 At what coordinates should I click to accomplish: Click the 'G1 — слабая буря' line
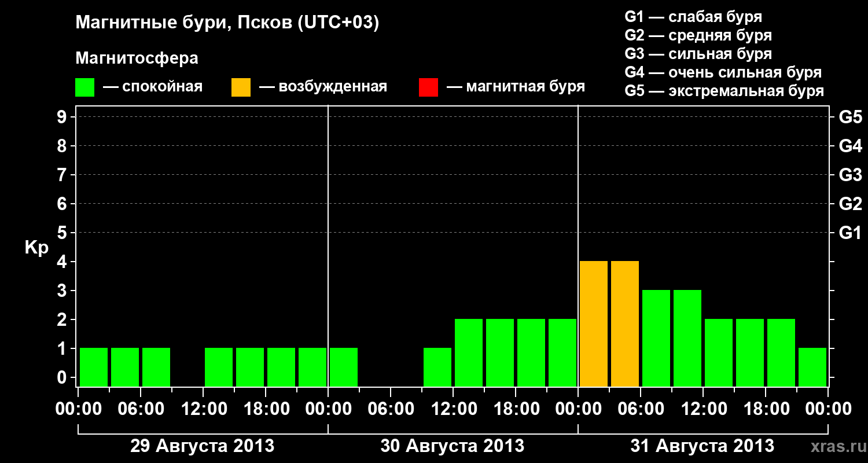(693, 17)
